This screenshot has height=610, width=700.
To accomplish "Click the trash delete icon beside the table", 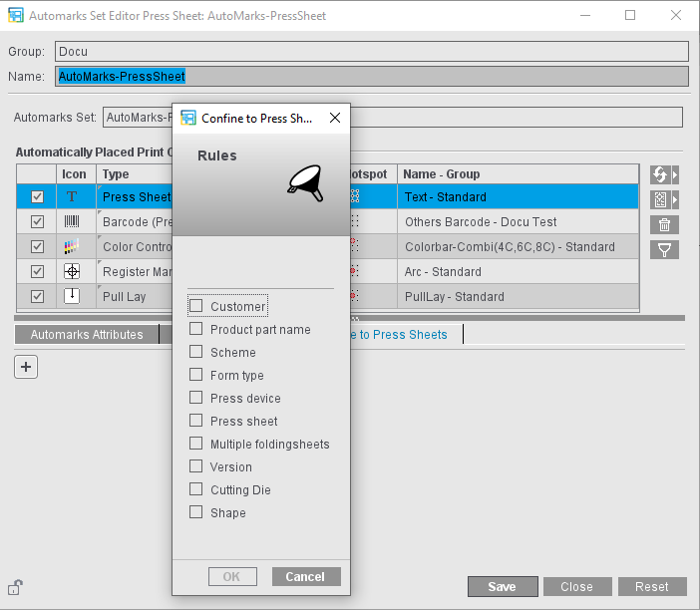I will [x=664, y=224].
